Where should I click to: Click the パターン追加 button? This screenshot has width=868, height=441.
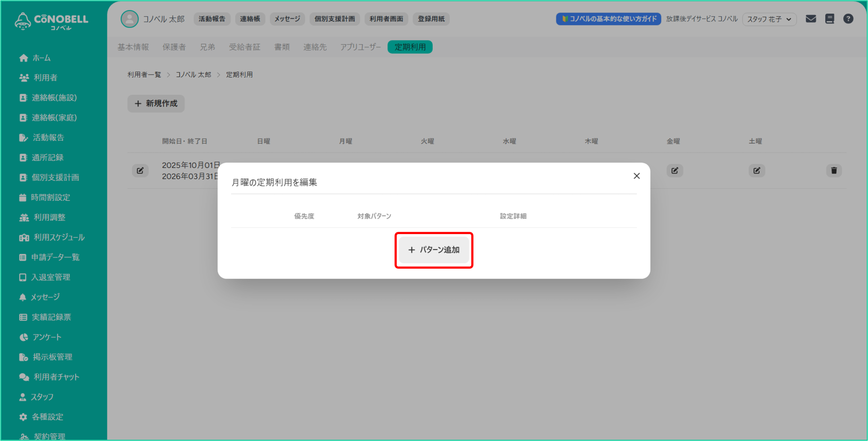pyautogui.click(x=434, y=250)
